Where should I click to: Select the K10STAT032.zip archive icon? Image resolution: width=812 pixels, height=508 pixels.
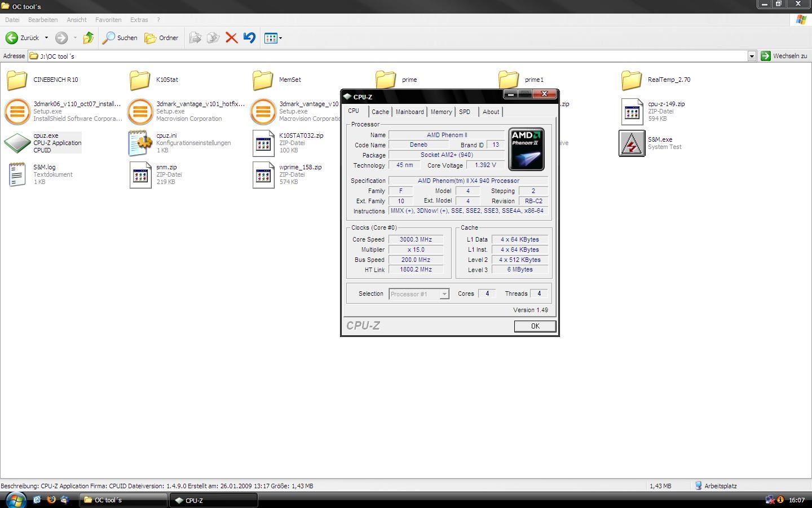click(x=263, y=143)
